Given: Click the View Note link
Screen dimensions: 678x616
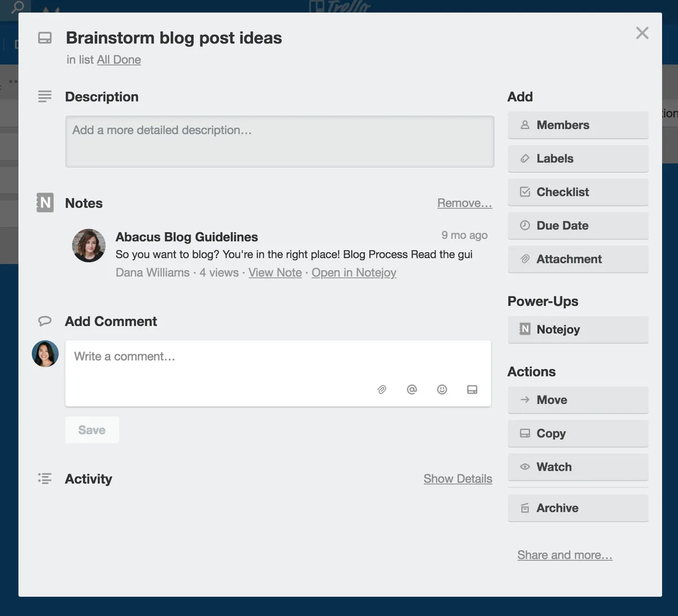Looking at the screenshot, I should click(275, 272).
